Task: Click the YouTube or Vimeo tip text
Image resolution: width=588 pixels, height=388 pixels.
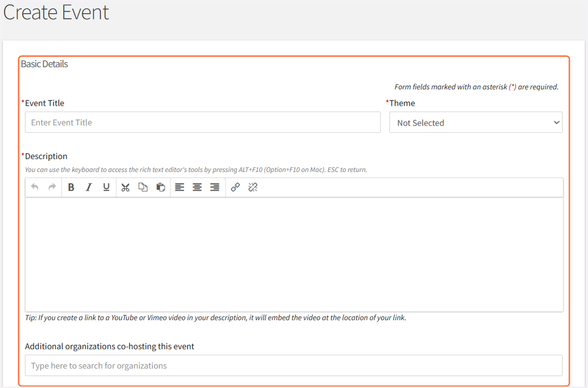Action: [x=216, y=317]
